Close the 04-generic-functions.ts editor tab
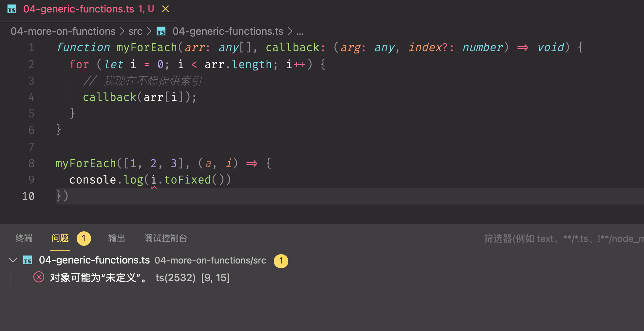Screen dimensions: 644x331 (x=165, y=9)
